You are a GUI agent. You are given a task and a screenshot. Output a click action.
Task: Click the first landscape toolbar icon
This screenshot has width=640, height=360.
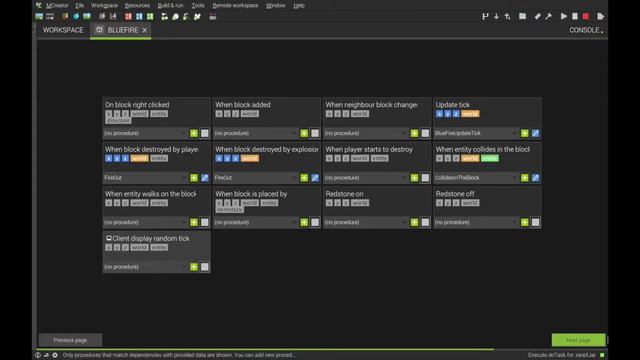pos(39,17)
